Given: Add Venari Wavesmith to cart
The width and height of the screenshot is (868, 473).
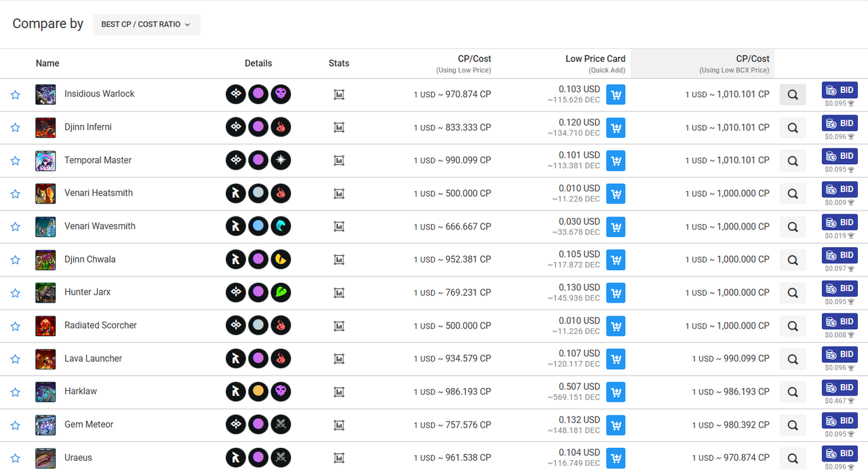Looking at the screenshot, I should pyautogui.click(x=616, y=227).
